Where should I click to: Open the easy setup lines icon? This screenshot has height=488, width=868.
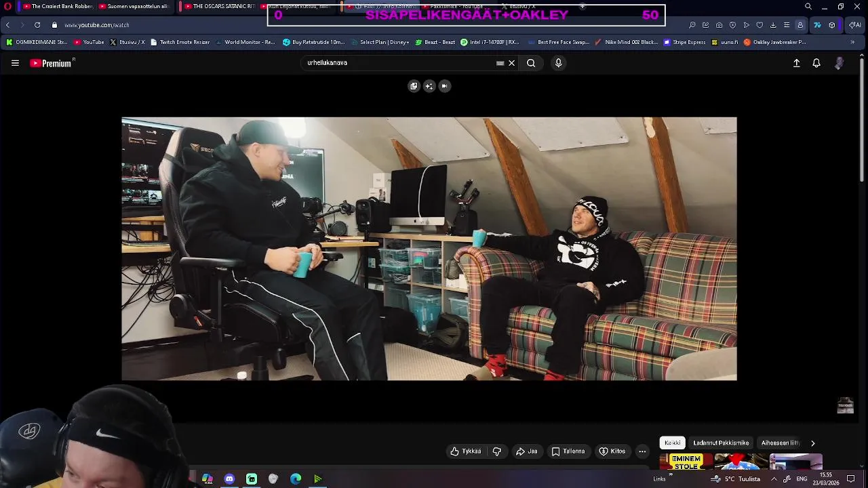pyautogui.click(x=787, y=25)
